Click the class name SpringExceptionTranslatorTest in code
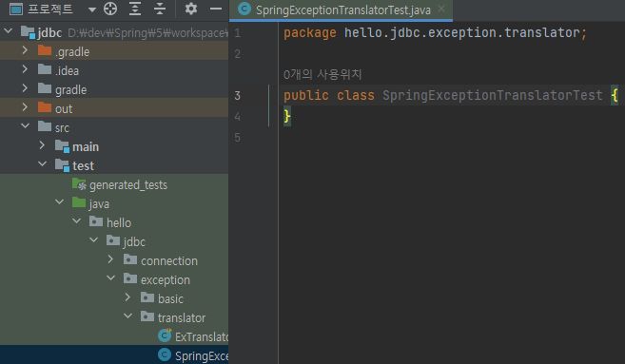This screenshot has width=625, height=364. [x=492, y=96]
